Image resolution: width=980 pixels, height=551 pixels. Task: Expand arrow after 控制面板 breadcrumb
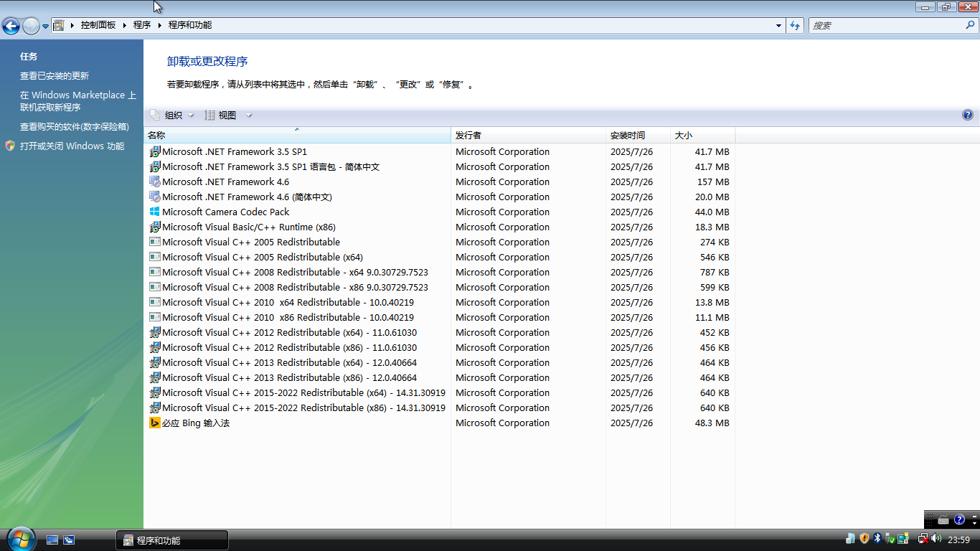[124, 25]
